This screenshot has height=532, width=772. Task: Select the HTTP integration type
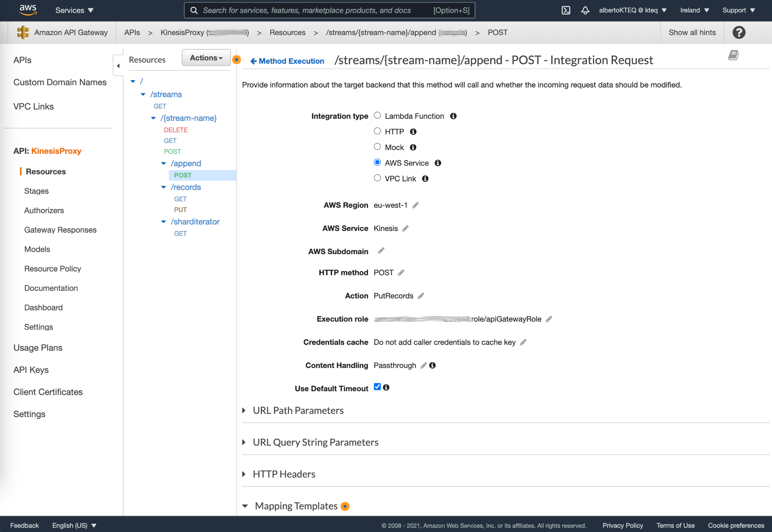tap(377, 131)
